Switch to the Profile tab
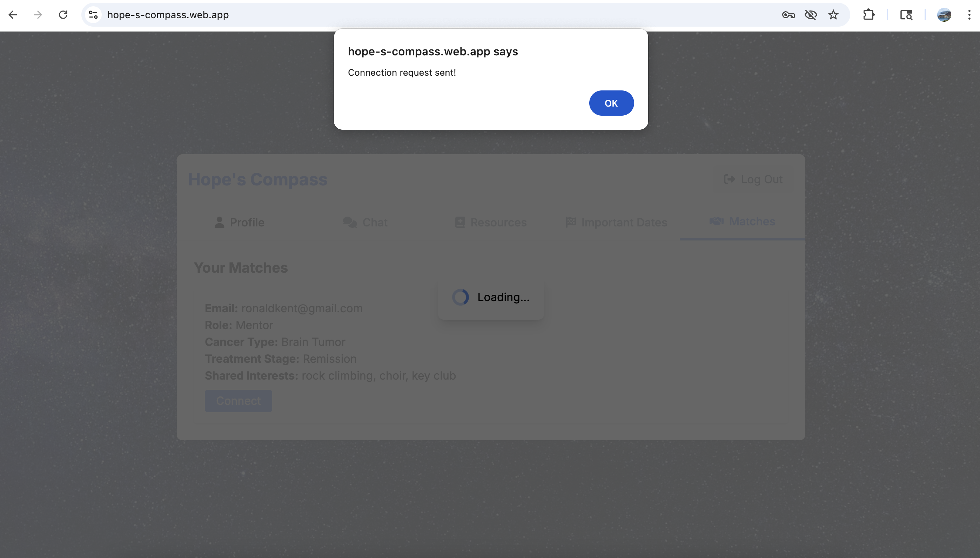The height and width of the screenshot is (558, 980). tap(239, 222)
